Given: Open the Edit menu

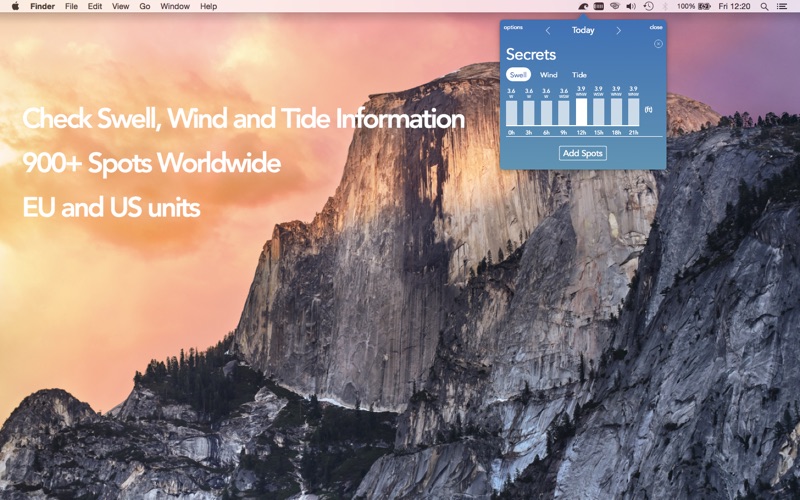Looking at the screenshot, I should [x=95, y=6].
